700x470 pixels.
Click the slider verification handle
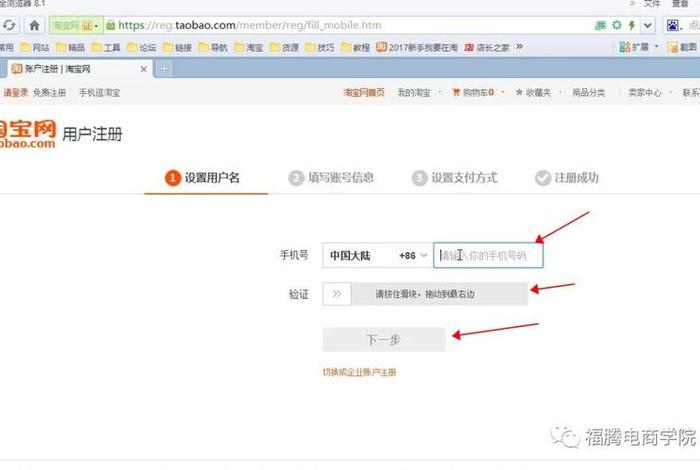337,294
